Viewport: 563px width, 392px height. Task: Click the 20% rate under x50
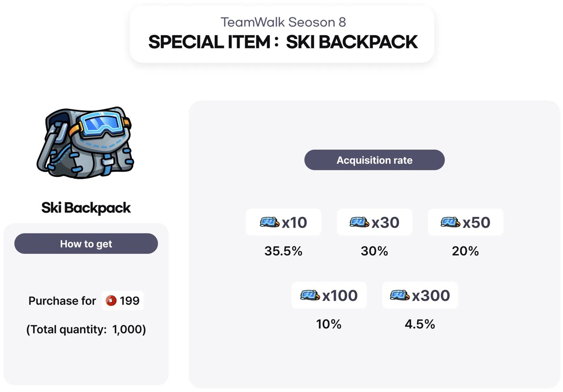pos(465,251)
